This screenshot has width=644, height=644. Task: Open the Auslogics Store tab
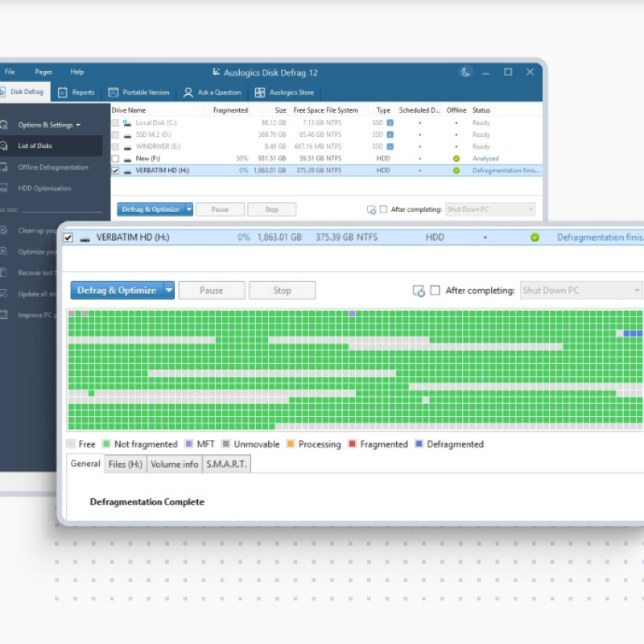(284, 93)
